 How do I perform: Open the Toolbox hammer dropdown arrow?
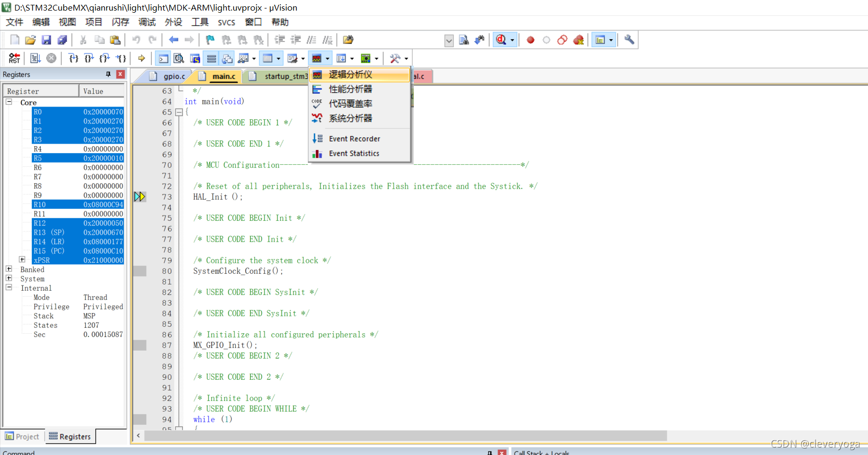[x=406, y=59]
